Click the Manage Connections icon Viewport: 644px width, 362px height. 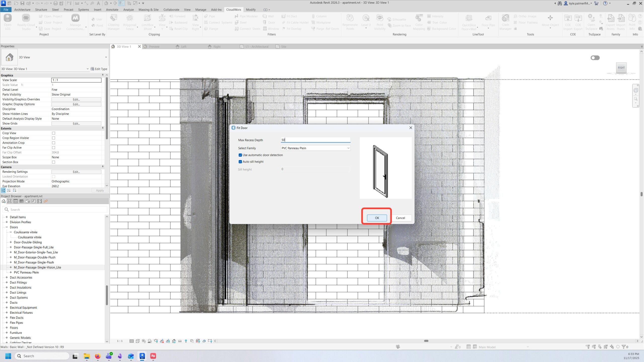(x=75, y=18)
